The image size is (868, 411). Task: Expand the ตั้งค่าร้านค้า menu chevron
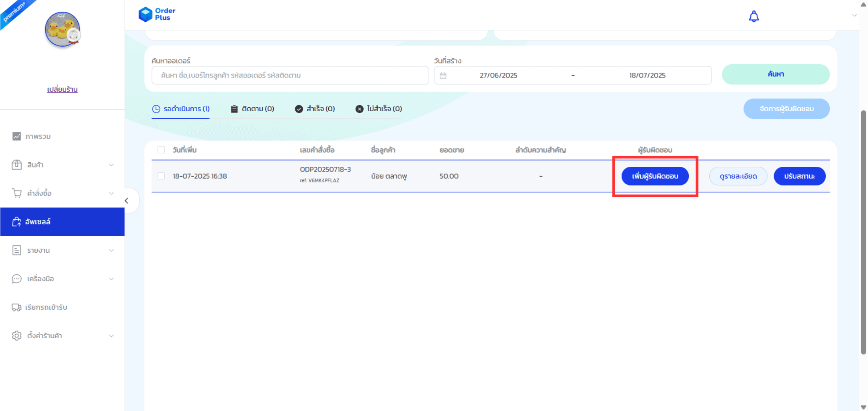[x=111, y=336]
